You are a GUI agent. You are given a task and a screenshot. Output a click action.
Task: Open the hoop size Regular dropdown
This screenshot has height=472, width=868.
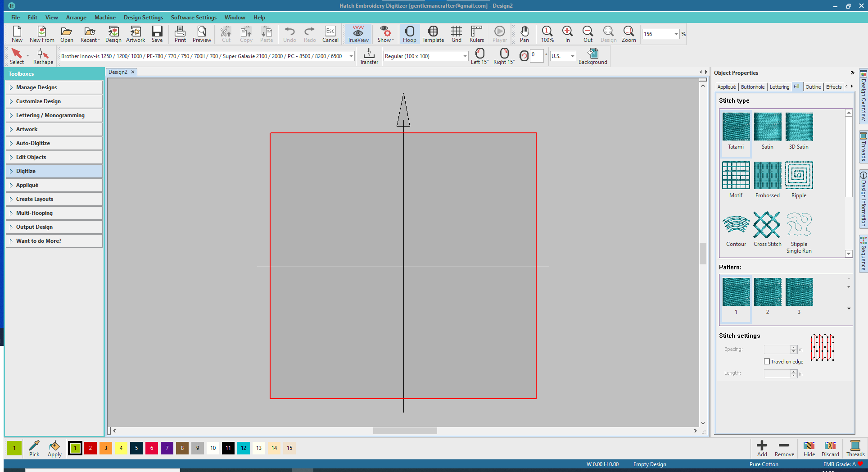pyautogui.click(x=465, y=56)
